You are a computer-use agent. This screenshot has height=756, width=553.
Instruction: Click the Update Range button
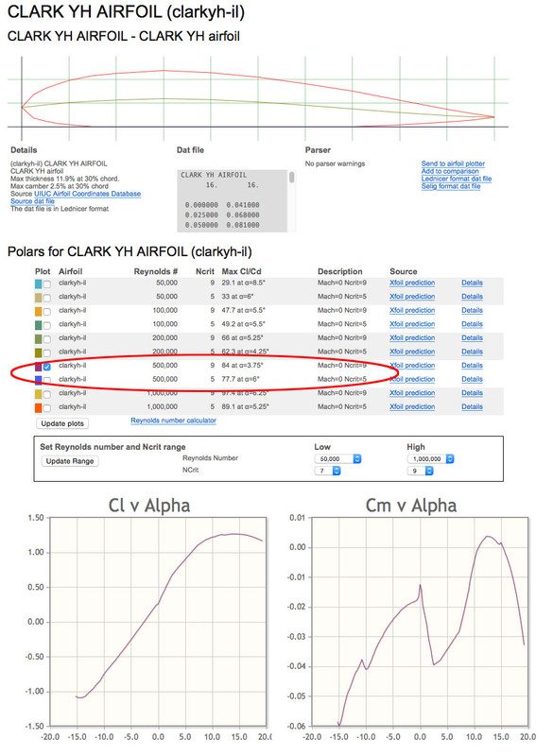click(69, 461)
